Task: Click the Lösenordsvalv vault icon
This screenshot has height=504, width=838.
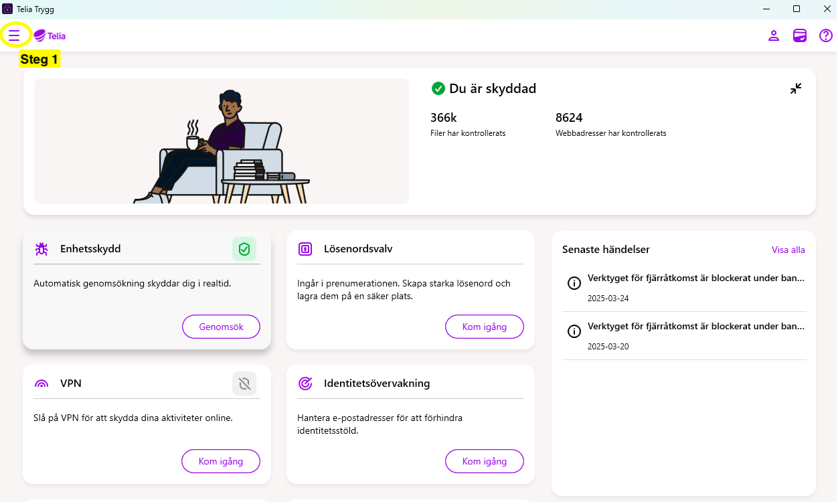Action: point(305,249)
